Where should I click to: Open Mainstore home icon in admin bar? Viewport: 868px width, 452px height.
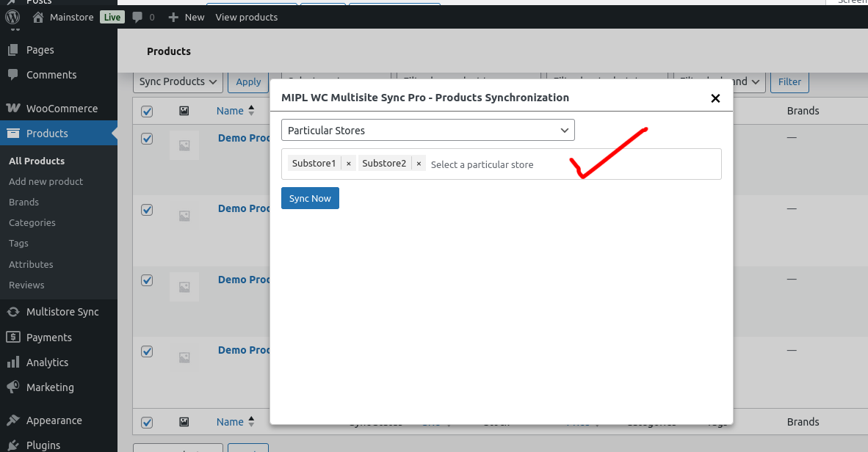click(x=37, y=17)
